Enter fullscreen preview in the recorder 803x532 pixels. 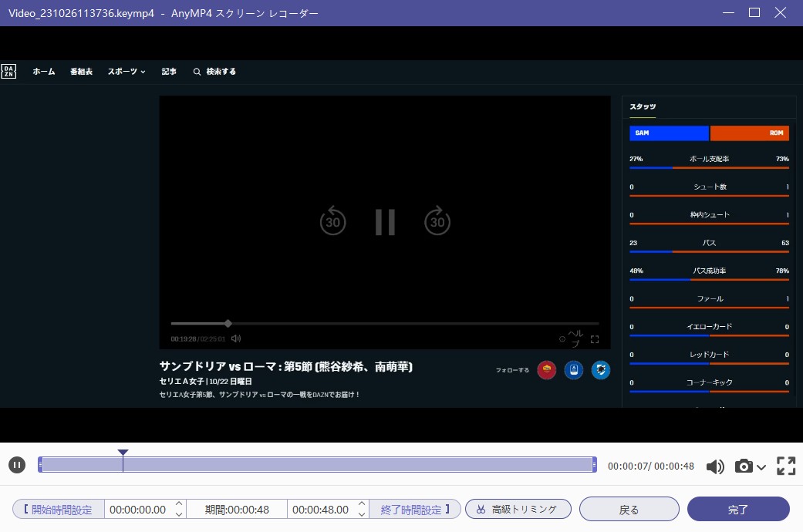[x=785, y=466]
